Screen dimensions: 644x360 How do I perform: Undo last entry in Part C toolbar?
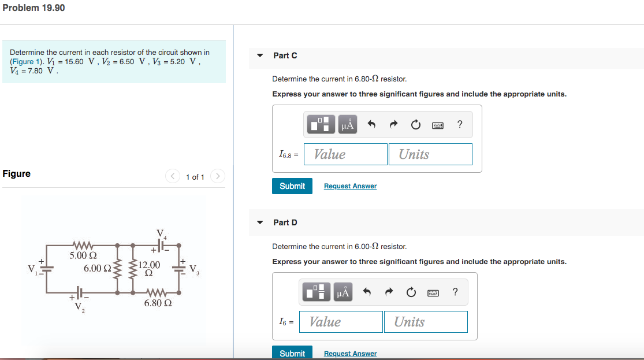371,124
